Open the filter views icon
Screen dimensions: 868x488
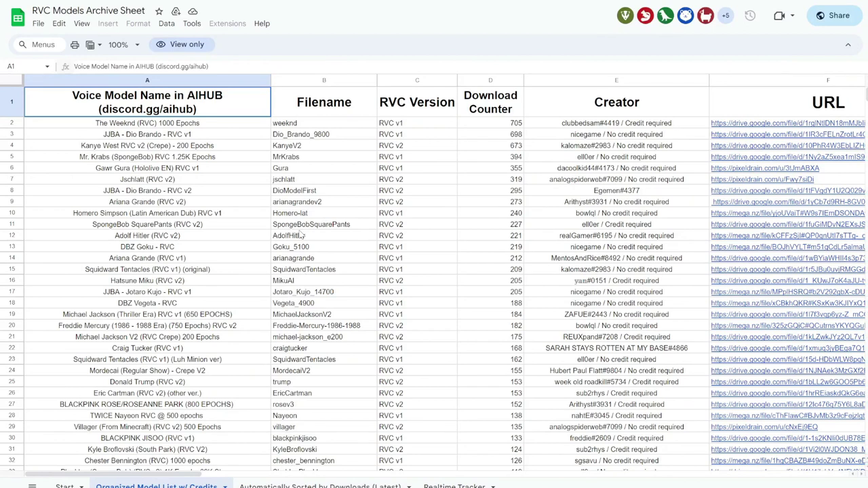pyautogui.click(x=90, y=45)
